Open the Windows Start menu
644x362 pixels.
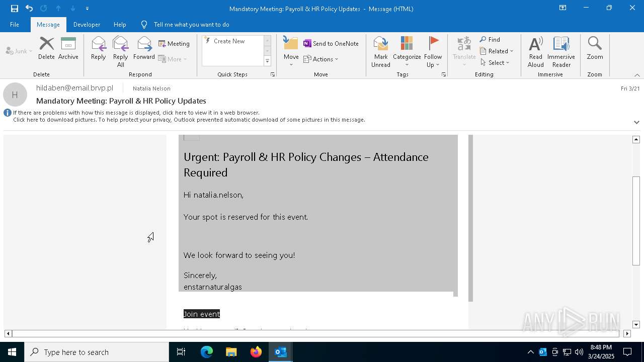click(12, 352)
